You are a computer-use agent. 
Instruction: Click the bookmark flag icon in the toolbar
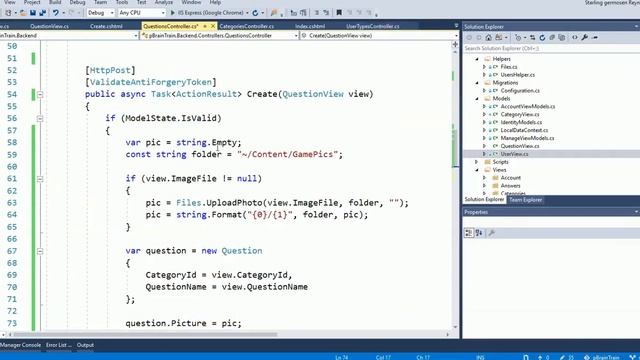tap(339, 13)
